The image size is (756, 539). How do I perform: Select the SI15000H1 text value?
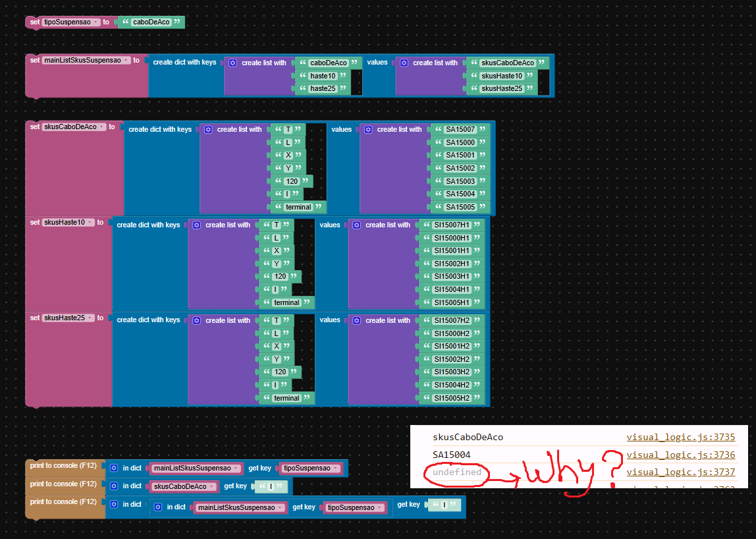point(452,238)
